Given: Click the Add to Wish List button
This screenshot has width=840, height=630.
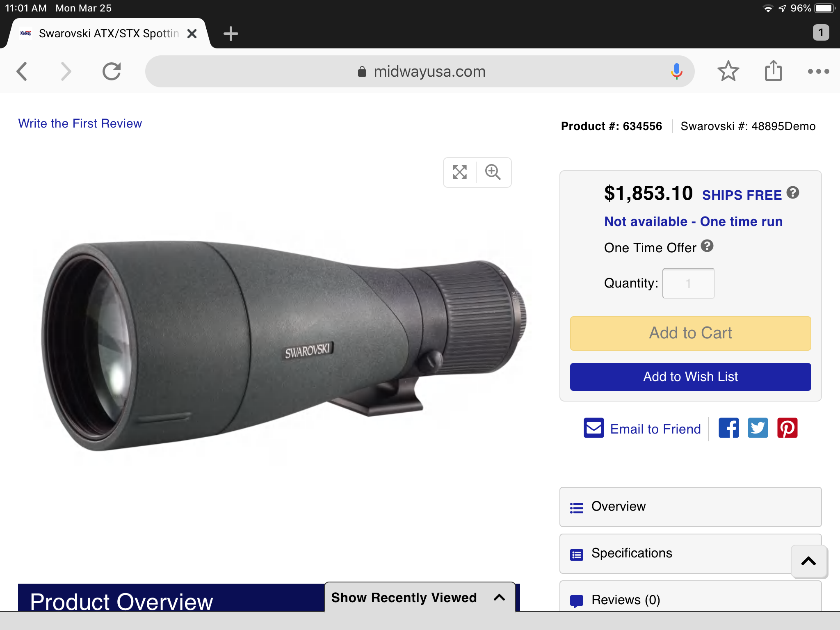Looking at the screenshot, I should (690, 377).
